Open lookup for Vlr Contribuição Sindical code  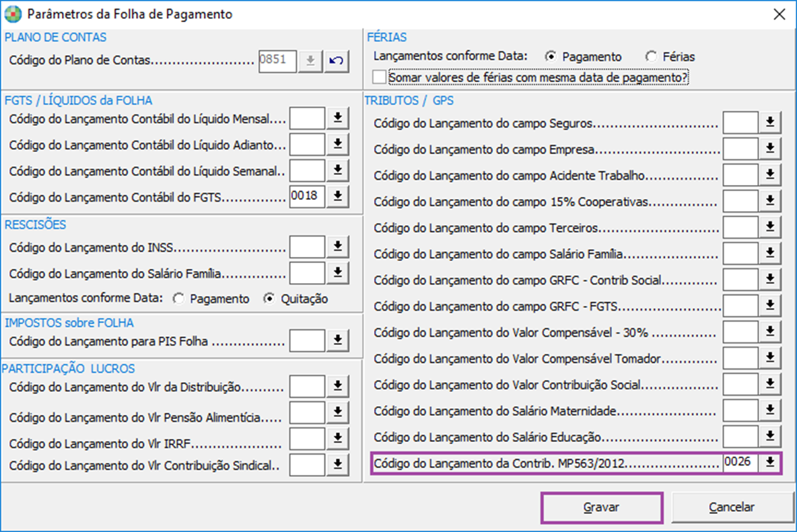337,465
